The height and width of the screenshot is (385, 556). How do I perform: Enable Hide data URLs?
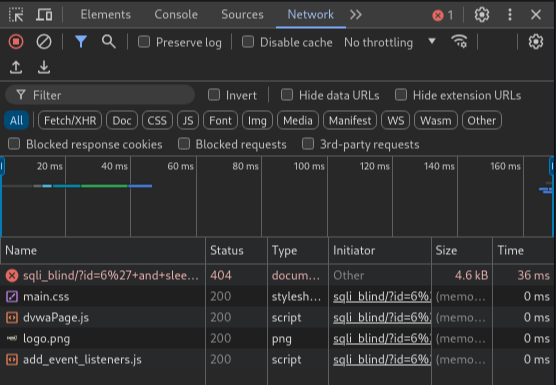point(287,95)
